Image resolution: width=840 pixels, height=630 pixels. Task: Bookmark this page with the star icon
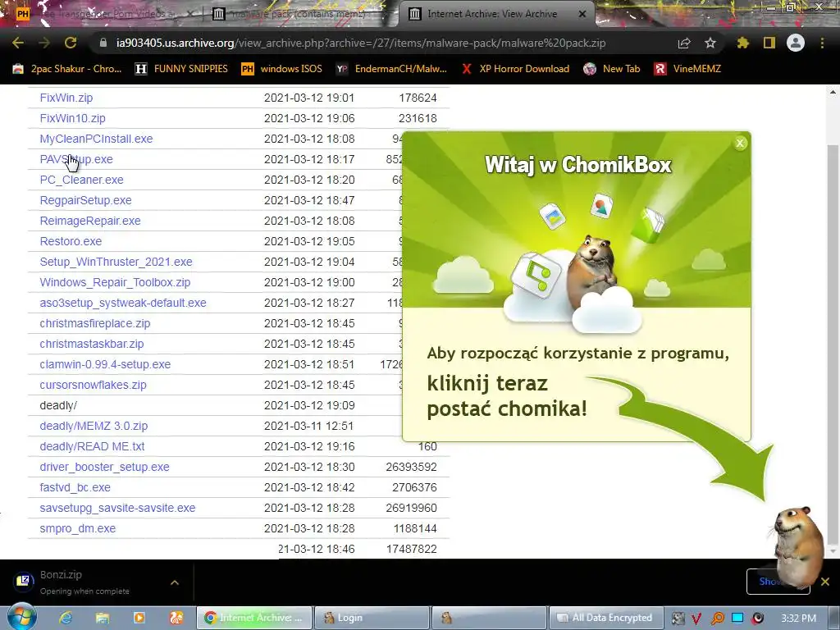point(710,43)
